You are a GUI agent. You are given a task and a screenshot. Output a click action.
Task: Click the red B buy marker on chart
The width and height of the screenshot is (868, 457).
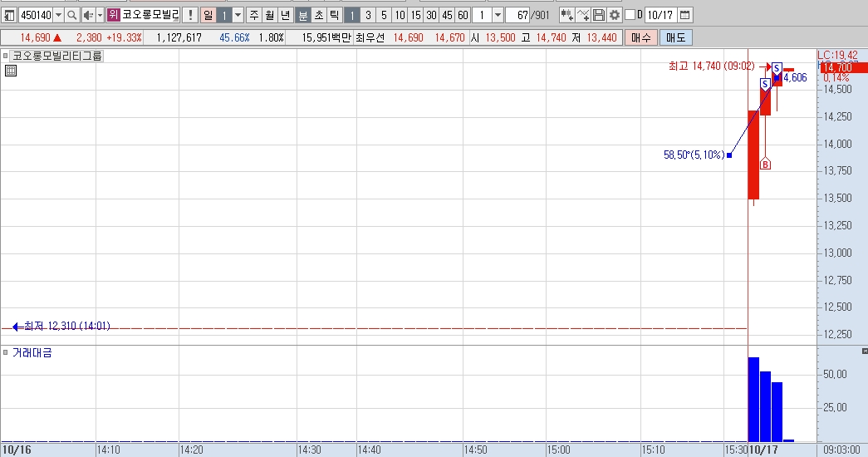(x=765, y=164)
